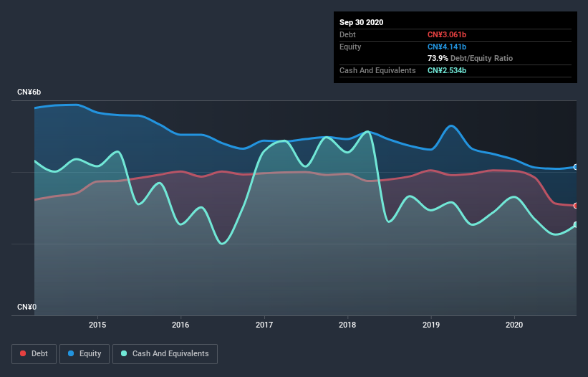Toggle the Cash And Equivalents legend button
The image size is (588, 377).
pyautogui.click(x=165, y=354)
